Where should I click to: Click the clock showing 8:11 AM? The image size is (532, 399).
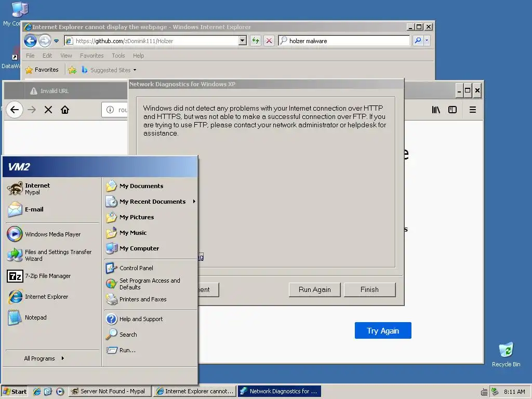click(514, 392)
